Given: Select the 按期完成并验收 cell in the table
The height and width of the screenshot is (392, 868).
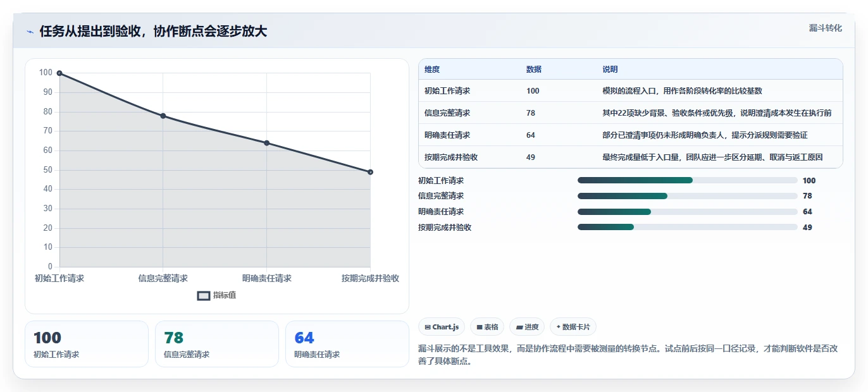Looking at the screenshot, I should (451, 157).
